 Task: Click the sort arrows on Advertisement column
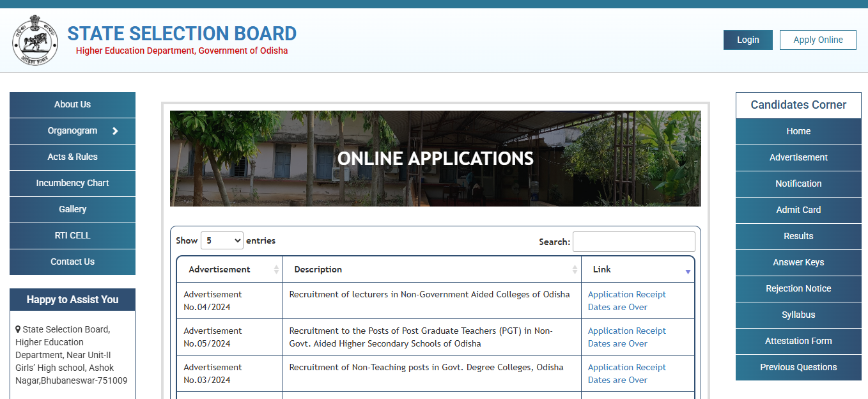point(277,269)
